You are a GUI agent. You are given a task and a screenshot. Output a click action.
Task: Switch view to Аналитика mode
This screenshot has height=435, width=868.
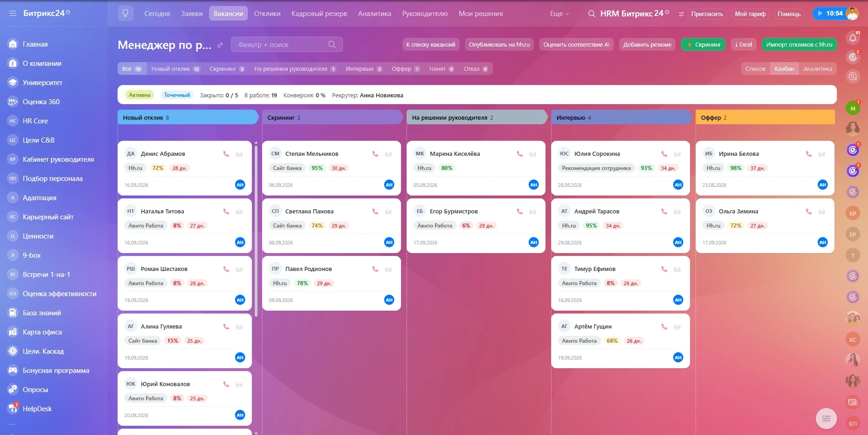(818, 69)
